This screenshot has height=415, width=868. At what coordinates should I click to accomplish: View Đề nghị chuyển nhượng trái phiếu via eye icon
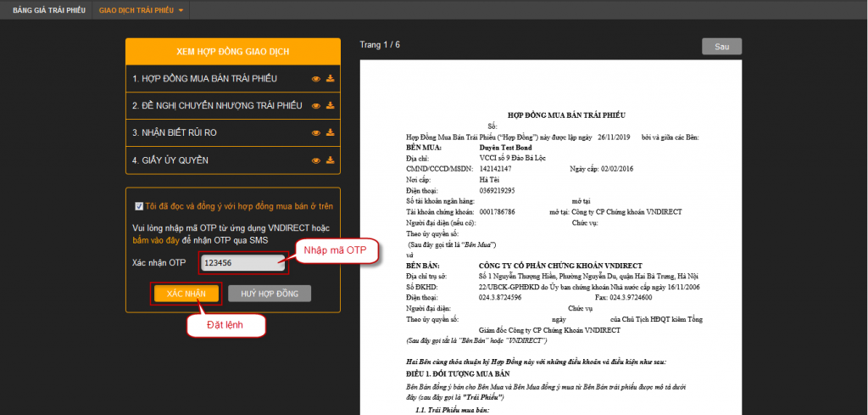pyautogui.click(x=316, y=106)
